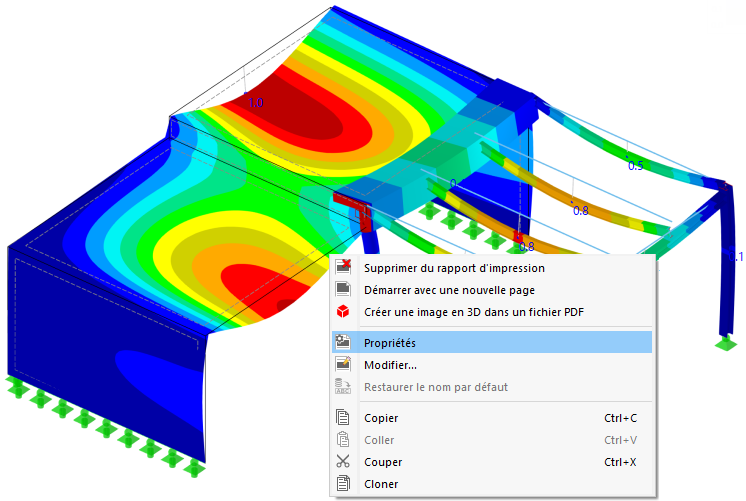Select 'Supprimer du rapport d'impression' menu entry
This screenshot has height=501, width=746.
point(491,268)
